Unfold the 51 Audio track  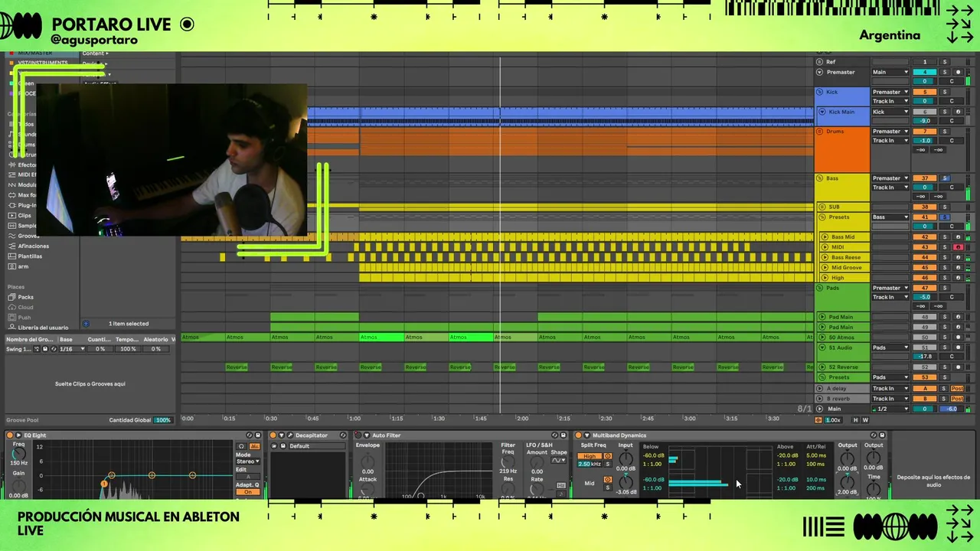(x=822, y=347)
